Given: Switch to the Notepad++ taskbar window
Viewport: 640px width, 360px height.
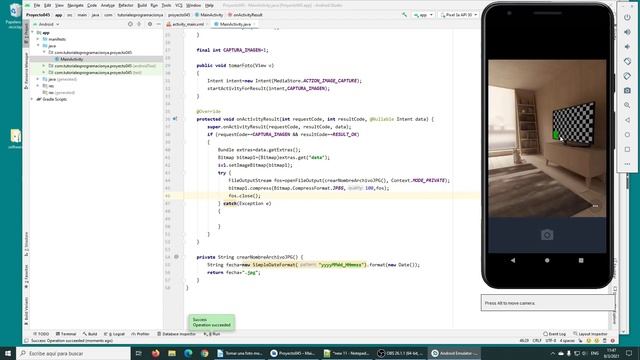Looking at the screenshot, I should (x=347, y=353).
